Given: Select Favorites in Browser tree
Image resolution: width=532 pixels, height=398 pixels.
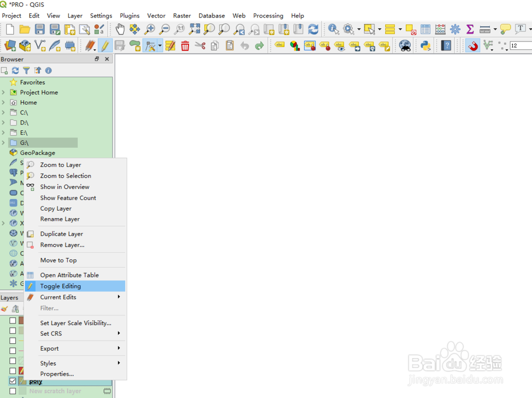Looking at the screenshot, I should click(32, 82).
